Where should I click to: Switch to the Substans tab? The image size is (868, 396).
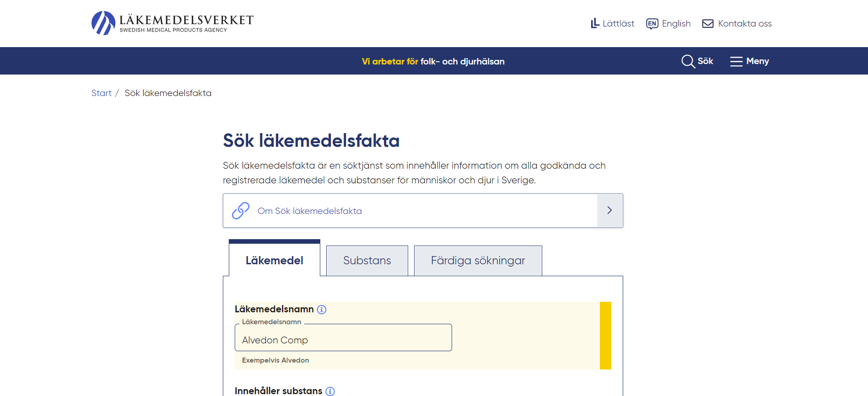[367, 261]
